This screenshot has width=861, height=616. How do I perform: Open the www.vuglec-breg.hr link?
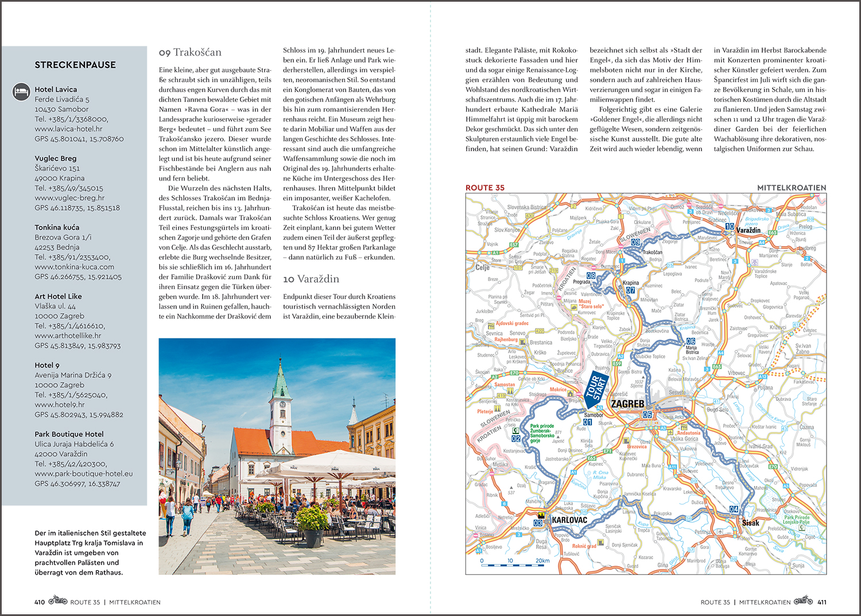point(69,198)
